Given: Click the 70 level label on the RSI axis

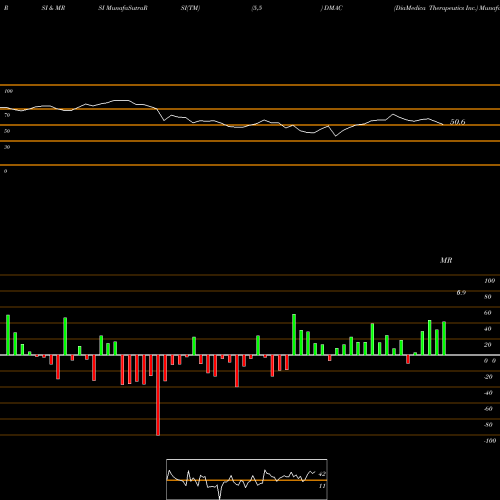Looking at the screenshot, I should [x=7, y=115].
